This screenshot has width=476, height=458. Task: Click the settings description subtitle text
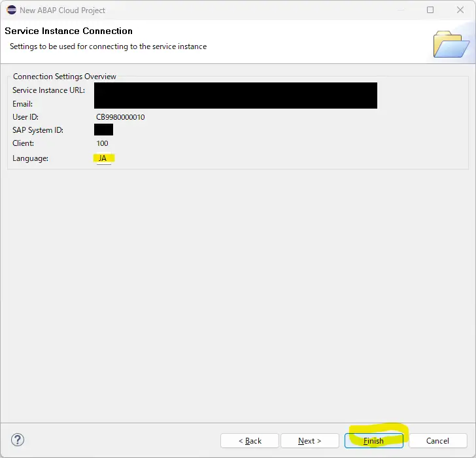pos(109,46)
